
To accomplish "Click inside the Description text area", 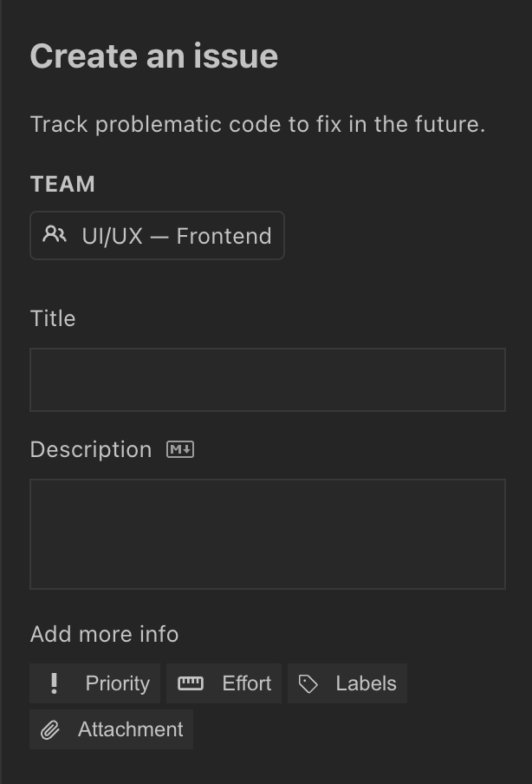I will click(x=267, y=532).
